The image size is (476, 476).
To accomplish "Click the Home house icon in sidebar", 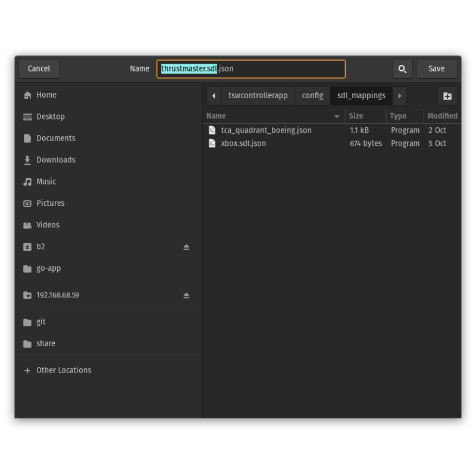I will coord(27,95).
